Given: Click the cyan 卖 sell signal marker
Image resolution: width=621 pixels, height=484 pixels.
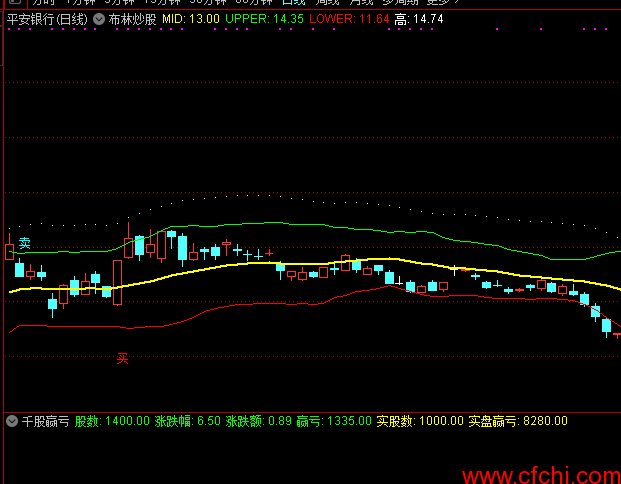Looking at the screenshot, I should coord(25,243).
